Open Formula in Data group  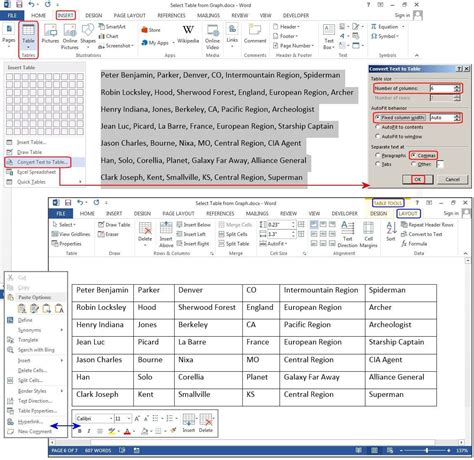coord(414,244)
